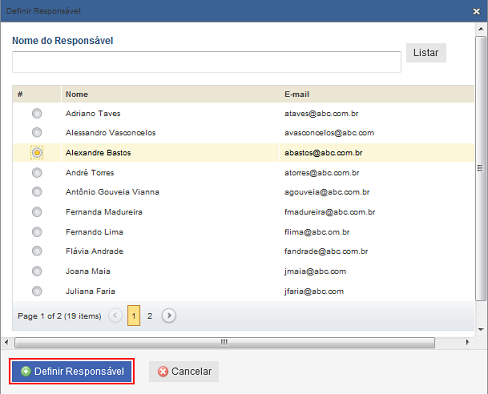
Task: Click the Definir Responsável button
Action: click(x=72, y=371)
